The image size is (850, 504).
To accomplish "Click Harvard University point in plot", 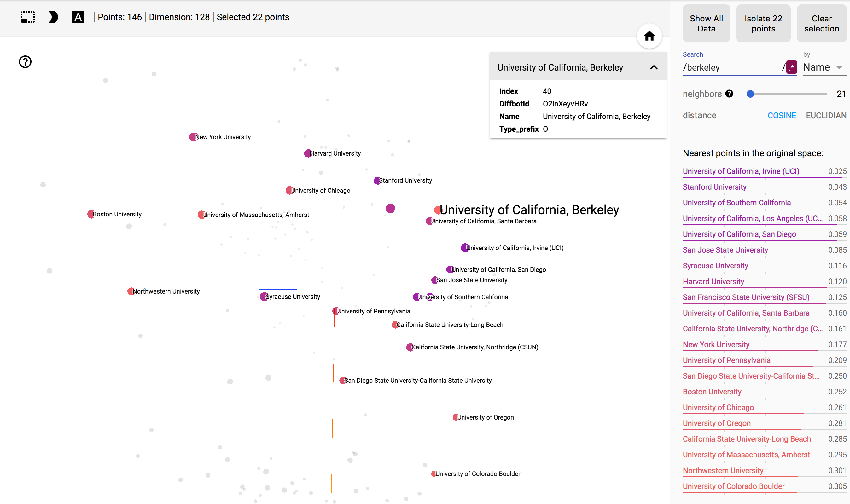I will tap(308, 153).
